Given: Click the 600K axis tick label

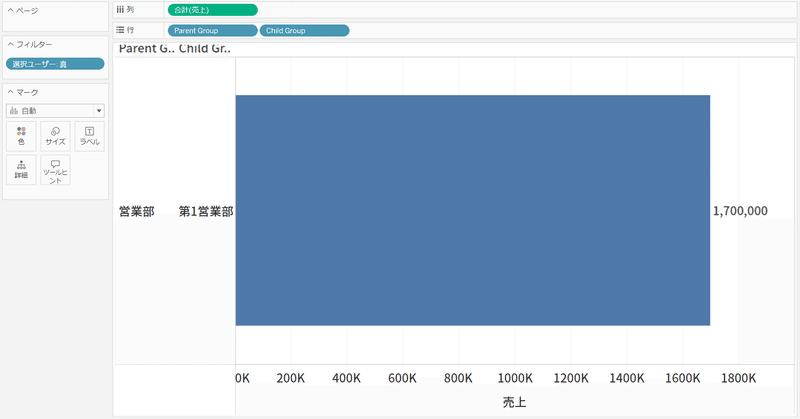Looking at the screenshot, I should coord(403,378).
